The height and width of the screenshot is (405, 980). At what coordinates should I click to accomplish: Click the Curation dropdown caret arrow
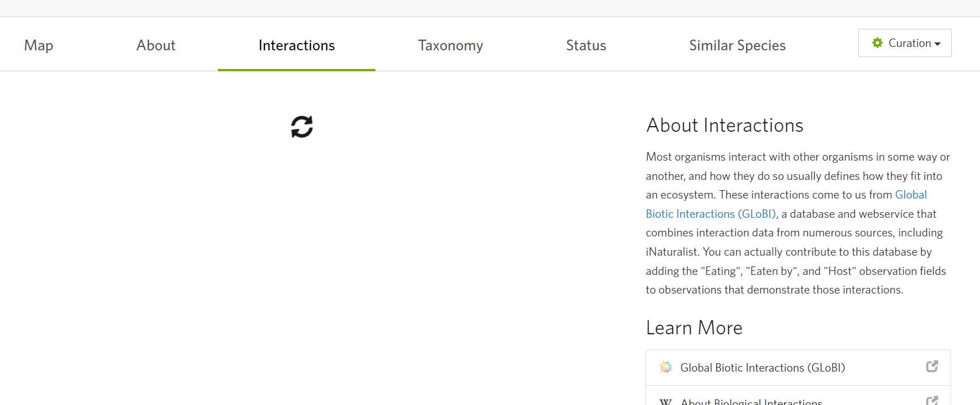tap(938, 44)
